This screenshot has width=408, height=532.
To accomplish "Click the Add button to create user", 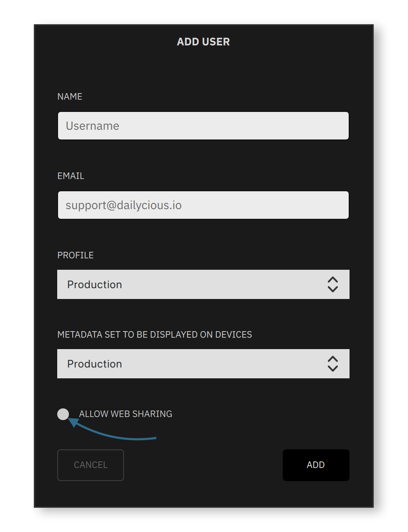I will (316, 465).
